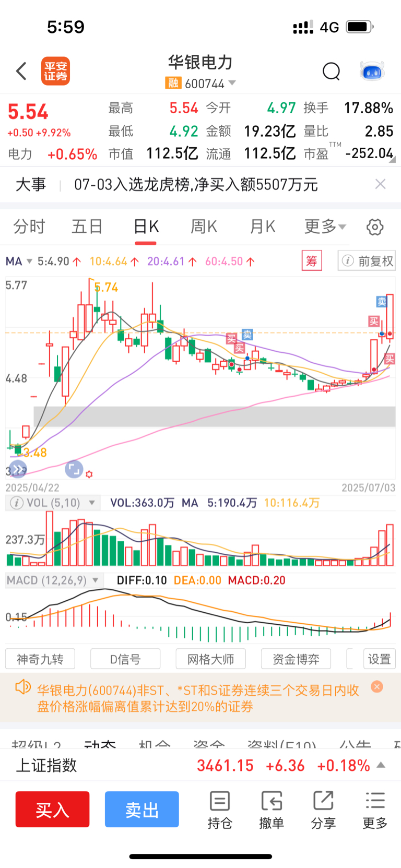
Task: Expand the MA indicator dropdown
Action: pos(19,261)
